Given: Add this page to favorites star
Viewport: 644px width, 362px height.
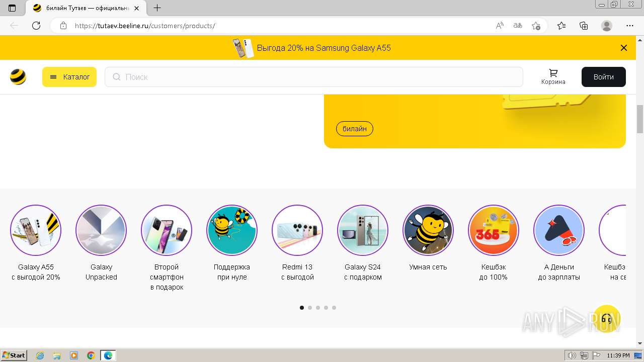Looking at the screenshot, I should point(536,26).
